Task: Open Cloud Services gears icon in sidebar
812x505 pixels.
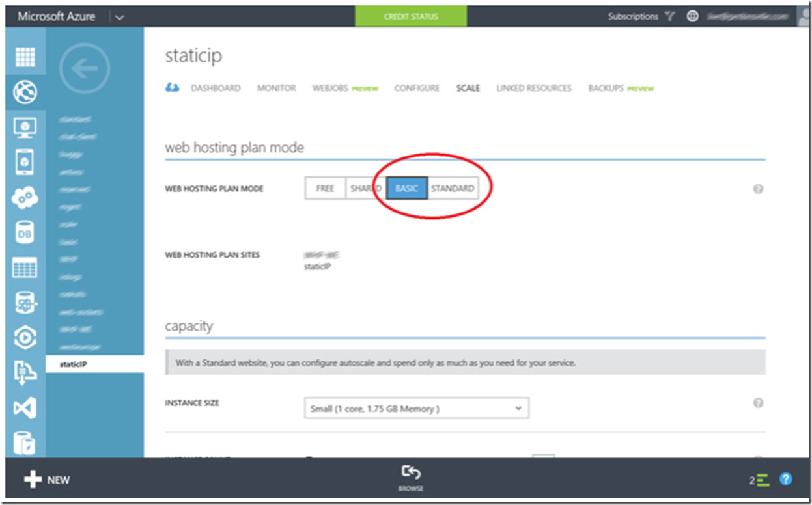Action: pos(25,197)
